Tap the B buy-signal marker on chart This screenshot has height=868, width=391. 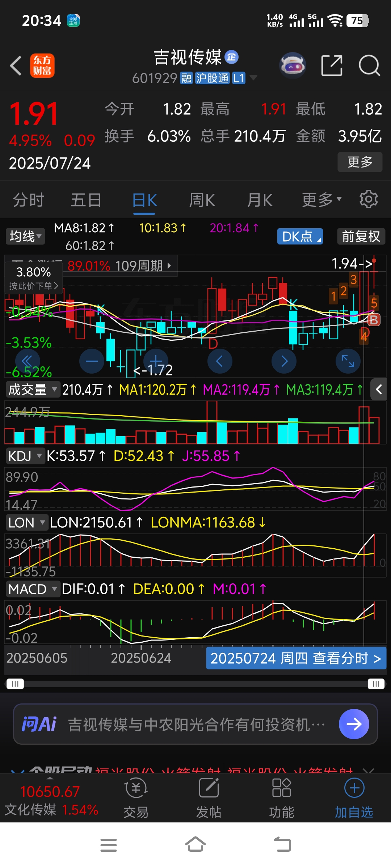[x=374, y=320]
